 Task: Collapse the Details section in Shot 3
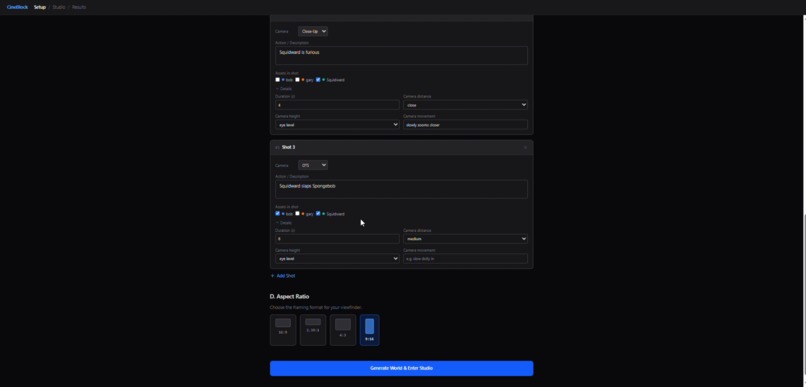tap(284, 223)
